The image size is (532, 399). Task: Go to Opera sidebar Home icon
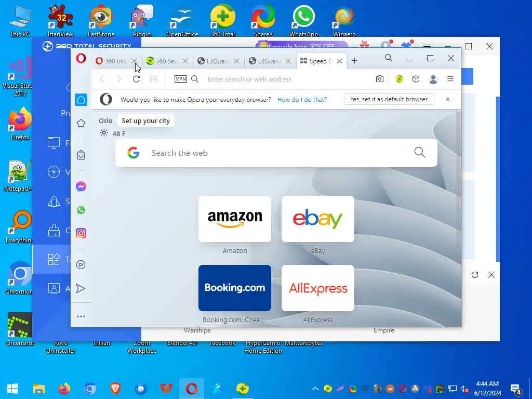[x=81, y=100]
